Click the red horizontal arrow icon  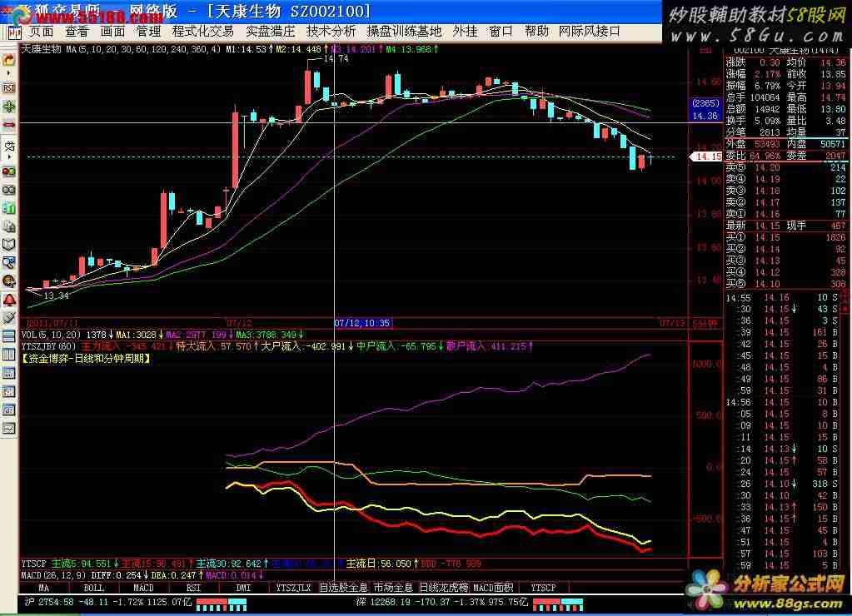pyautogui.click(x=9, y=124)
